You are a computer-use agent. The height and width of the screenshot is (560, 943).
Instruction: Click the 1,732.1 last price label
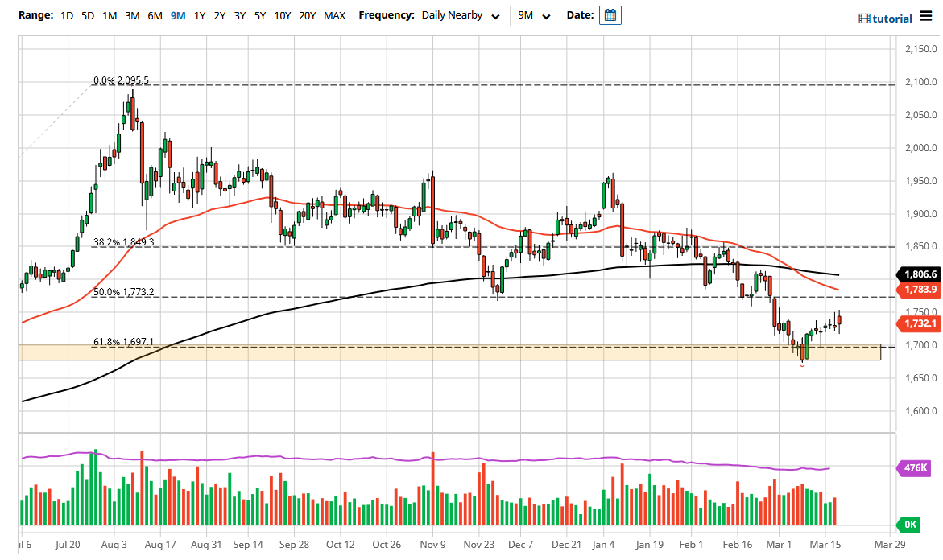[x=920, y=323]
